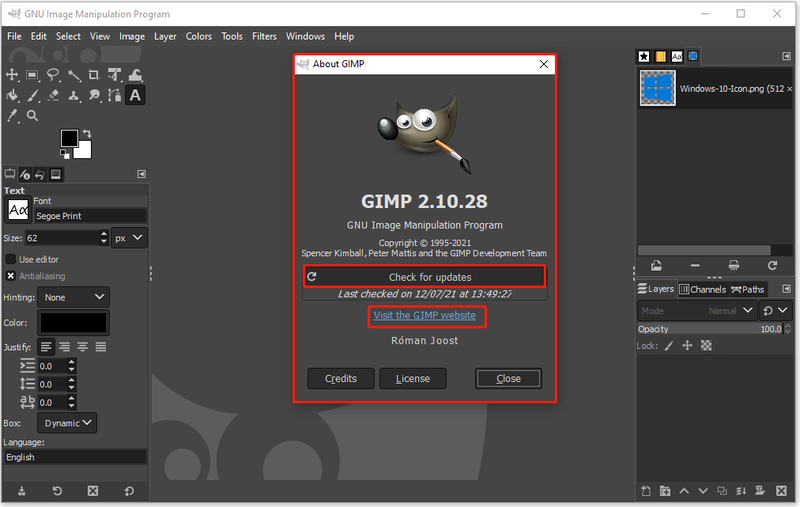The width and height of the screenshot is (800, 507).
Task: Open the size unit px dropdown
Action: [x=129, y=238]
